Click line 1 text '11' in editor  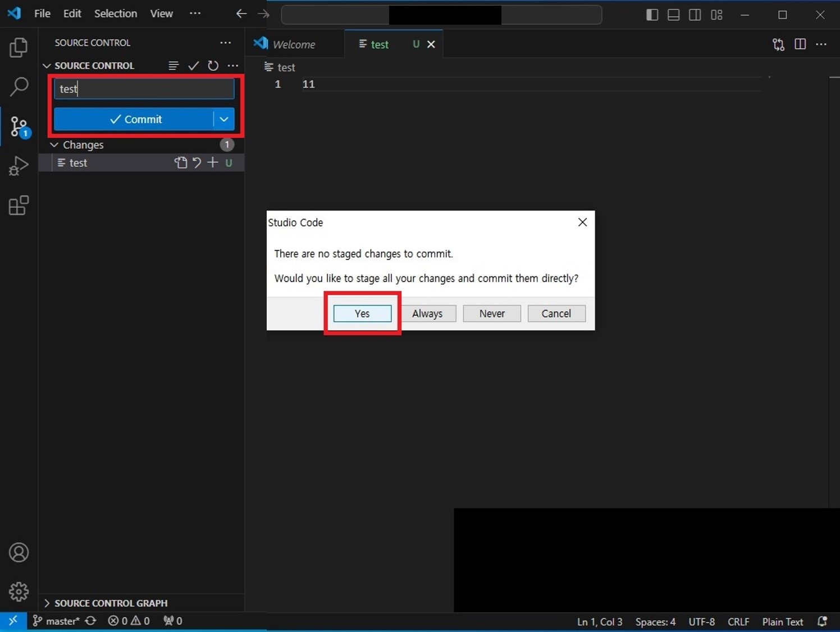pos(309,84)
